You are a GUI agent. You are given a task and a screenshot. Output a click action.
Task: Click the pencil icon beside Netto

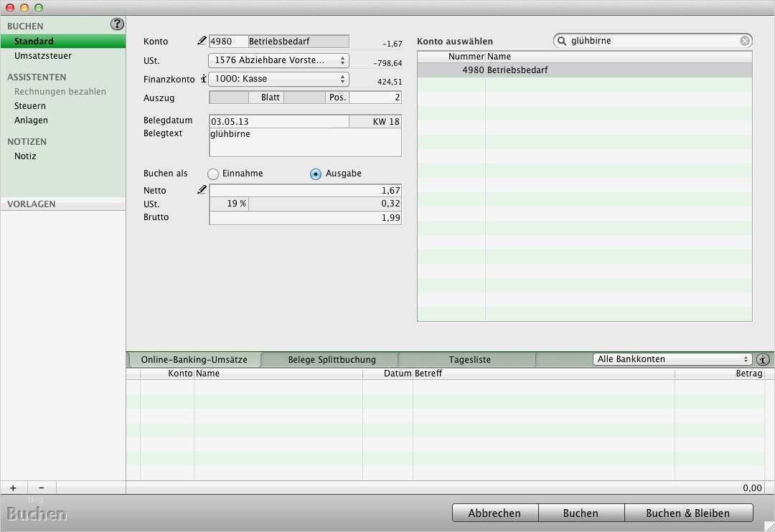point(201,189)
